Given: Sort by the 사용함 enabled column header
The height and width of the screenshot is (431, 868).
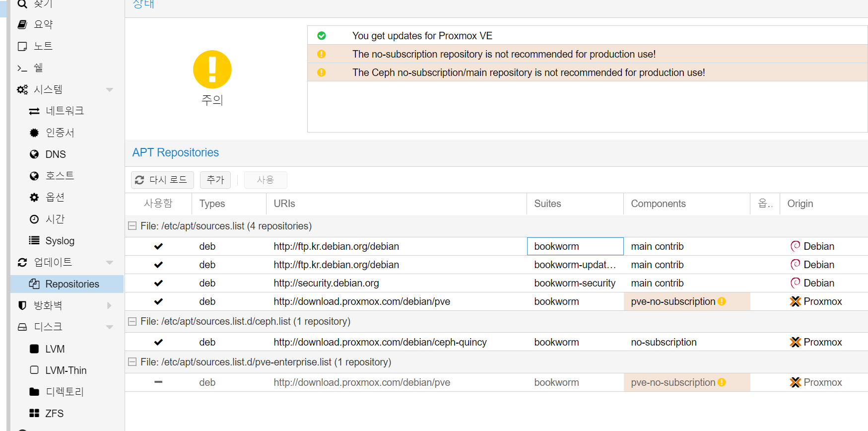Looking at the screenshot, I should (158, 204).
